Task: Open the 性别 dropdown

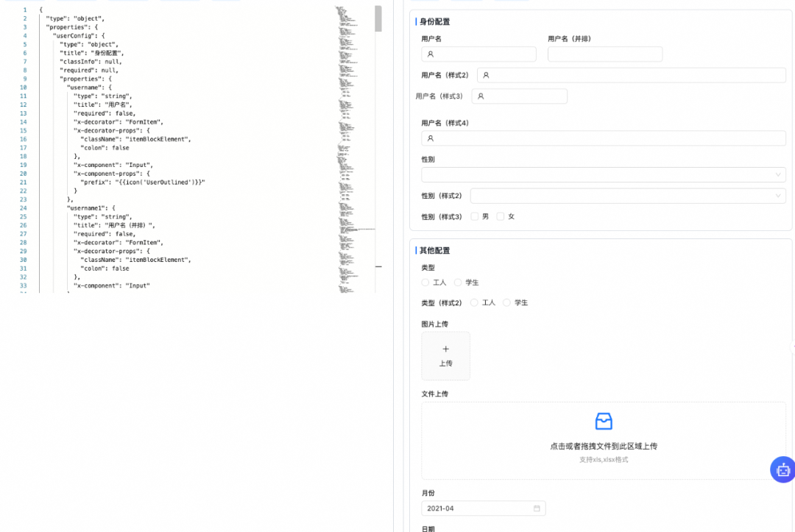Action: (604, 175)
